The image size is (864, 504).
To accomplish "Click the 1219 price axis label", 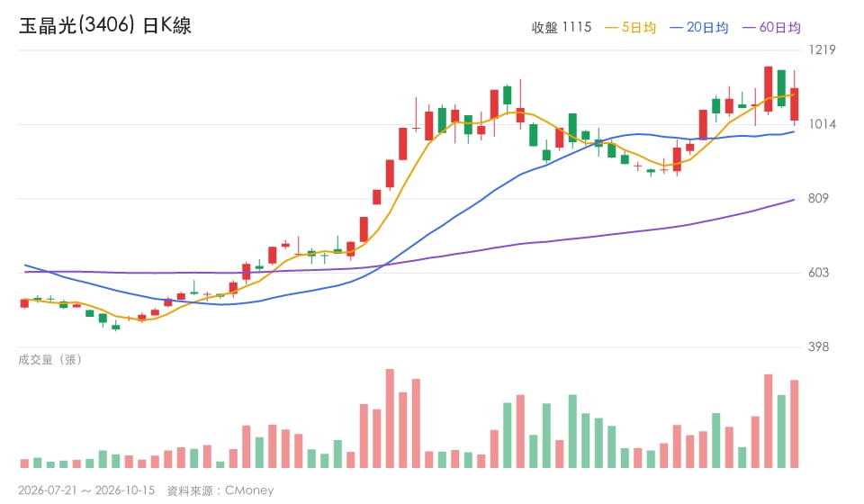I will pos(822,49).
